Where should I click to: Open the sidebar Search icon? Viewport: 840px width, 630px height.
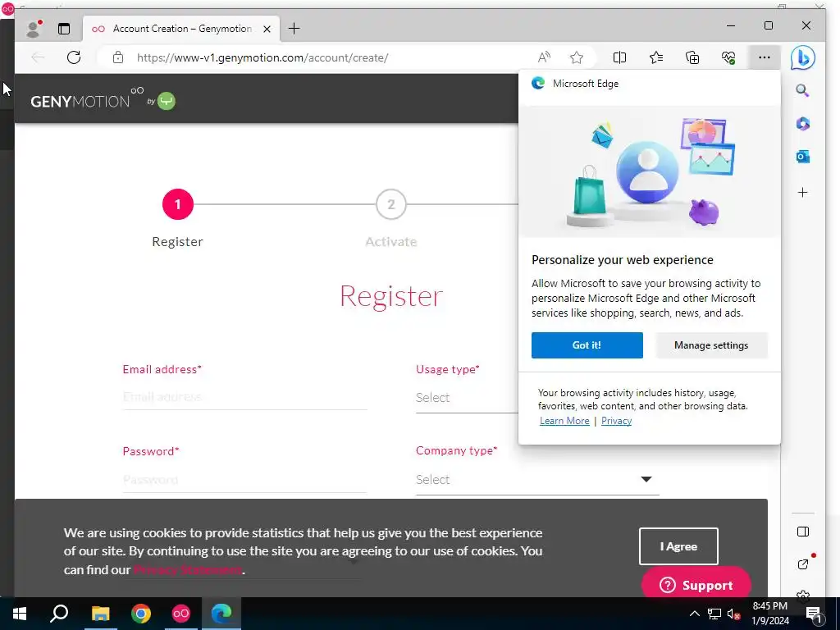(x=802, y=90)
